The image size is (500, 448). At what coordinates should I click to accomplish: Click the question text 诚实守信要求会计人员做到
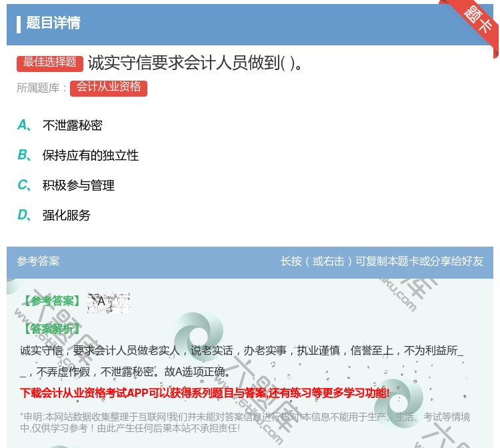(195, 63)
